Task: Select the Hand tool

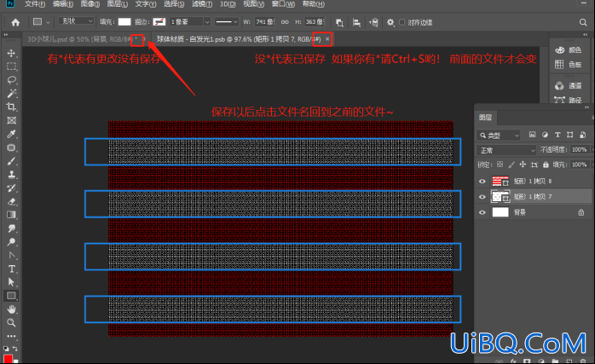Action: pyautogui.click(x=11, y=309)
